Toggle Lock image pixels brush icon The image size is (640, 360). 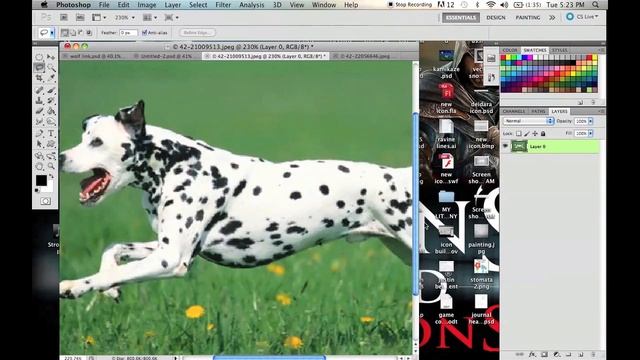tap(527, 133)
